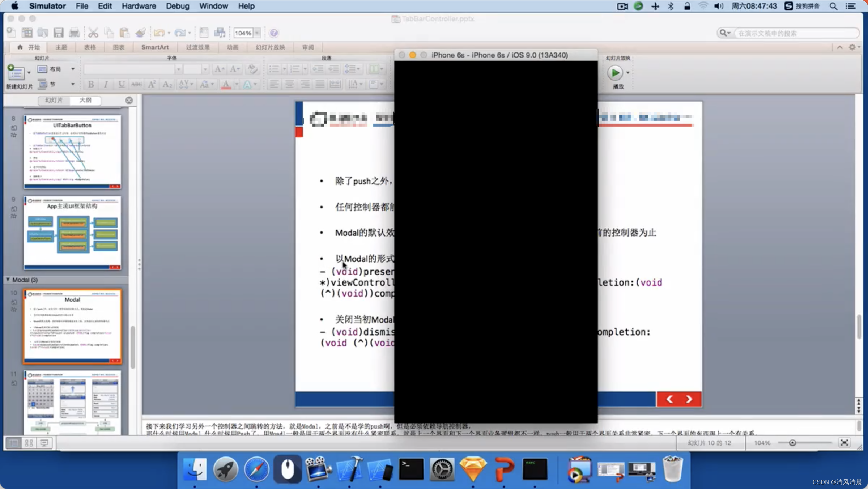Viewport: 868px width, 489px height.
Task: Toggle Italic formatting button
Action: (x=106, y=84)
